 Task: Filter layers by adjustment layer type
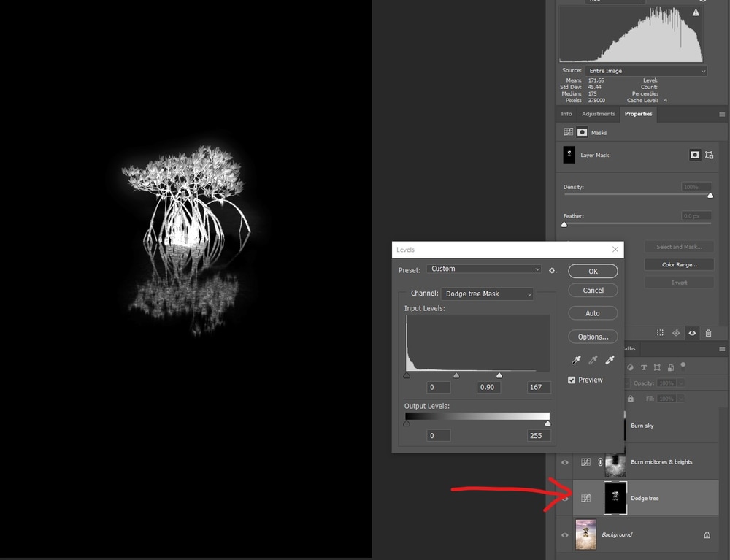coord(630,367)
